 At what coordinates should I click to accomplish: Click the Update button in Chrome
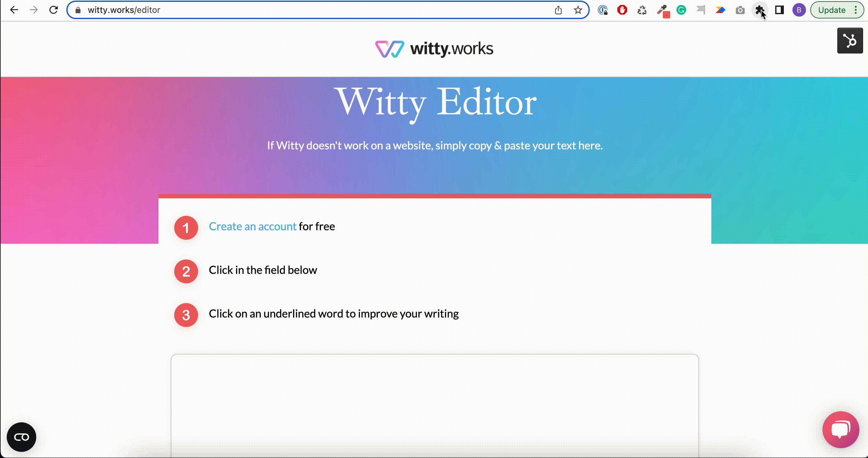(831, 10)
